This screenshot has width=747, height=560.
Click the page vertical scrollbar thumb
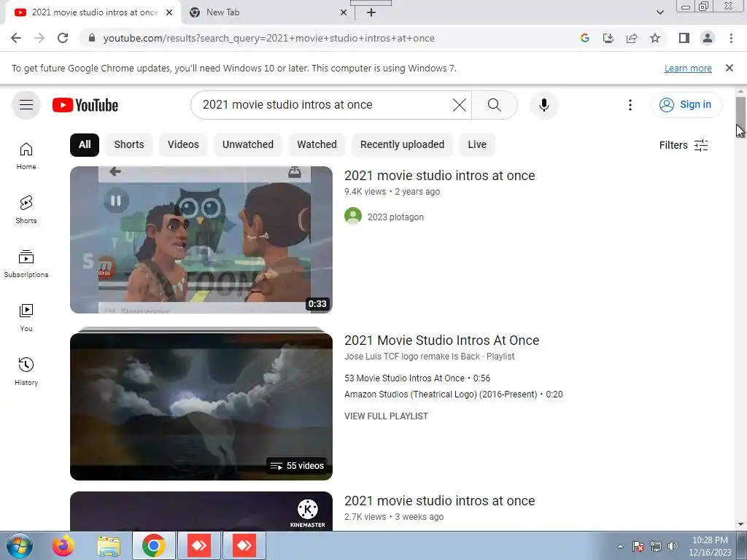740,117
